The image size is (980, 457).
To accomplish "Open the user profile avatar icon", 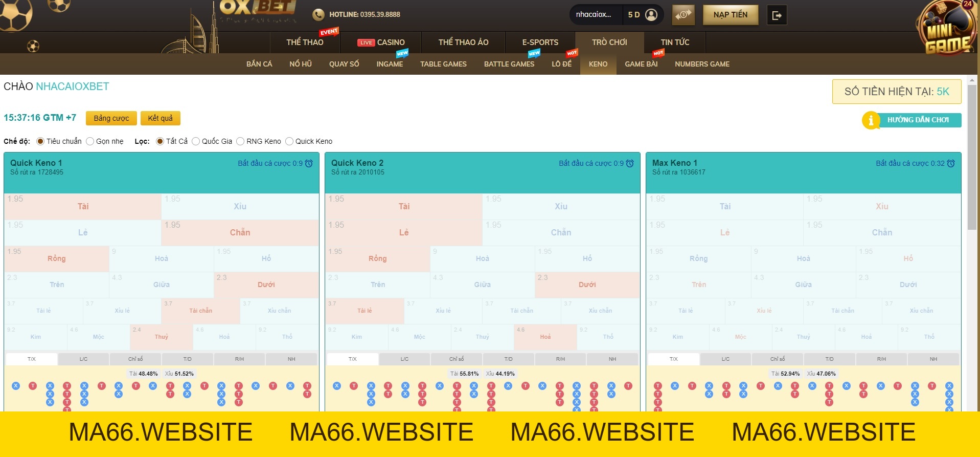I will tap(651, 15).
